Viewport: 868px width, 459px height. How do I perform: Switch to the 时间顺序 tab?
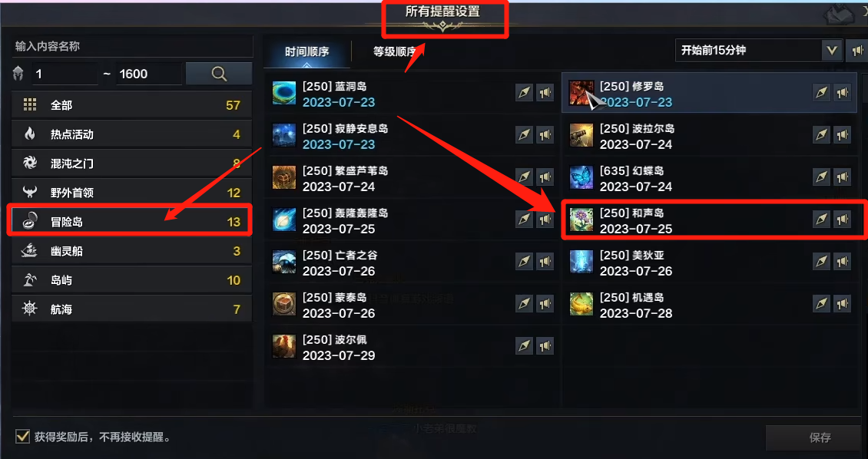(x=307, y=52)
